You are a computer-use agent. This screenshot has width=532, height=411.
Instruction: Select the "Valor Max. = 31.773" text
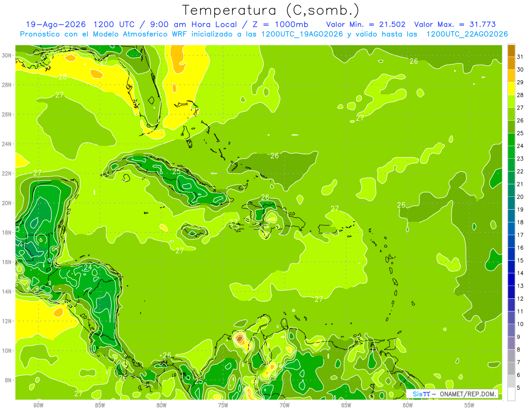pyautogui.click(x=455, y=24)
